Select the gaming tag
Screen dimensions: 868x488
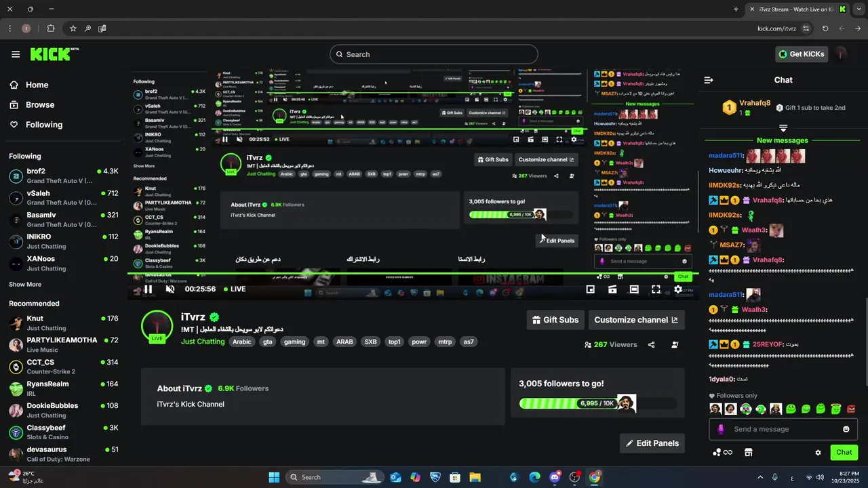click(x=294, y=342)
